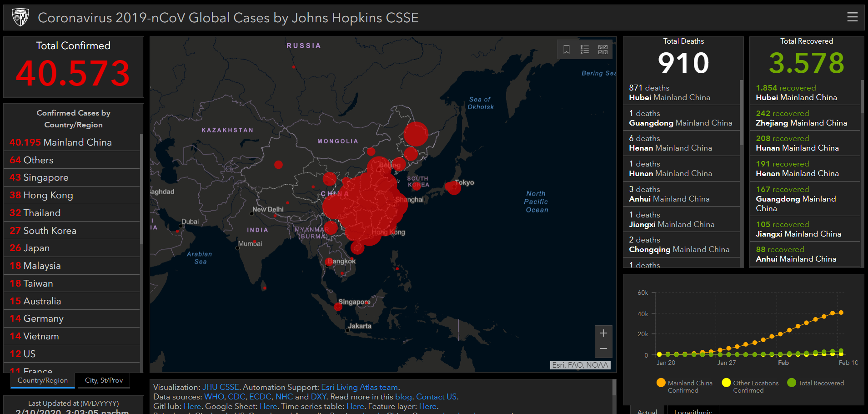Zoom out on the map
868x414 pixels.
[x=603, y=349]
